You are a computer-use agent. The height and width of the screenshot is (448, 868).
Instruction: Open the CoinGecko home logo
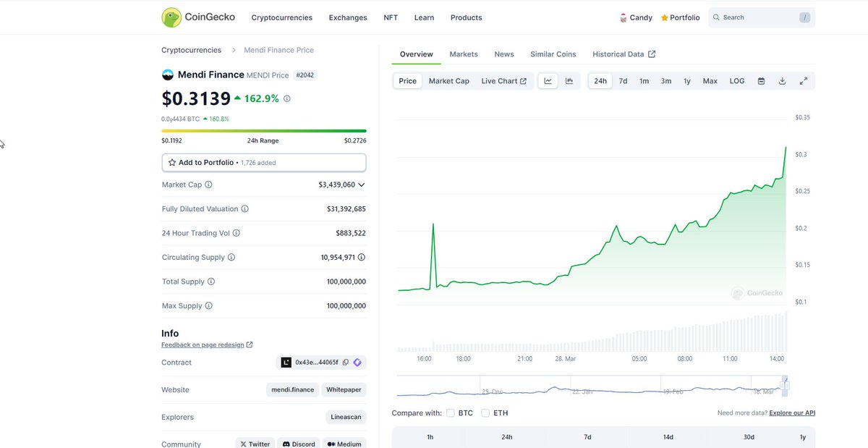pyautogui.click(x=198, y=17)
